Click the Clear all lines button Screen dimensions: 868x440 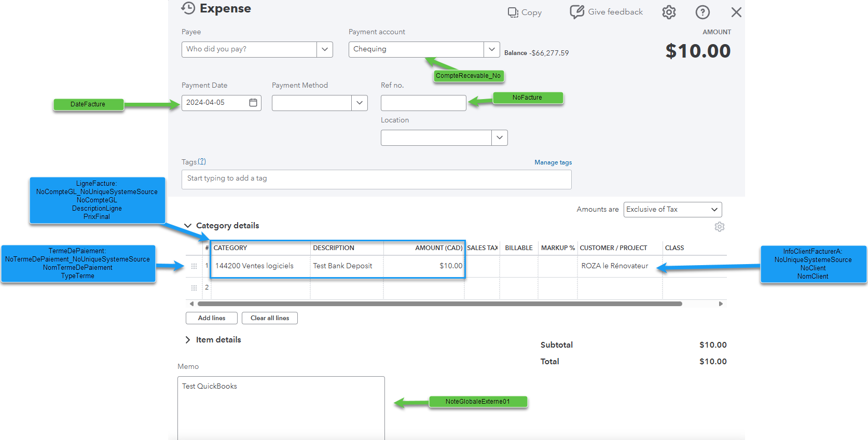270,318
